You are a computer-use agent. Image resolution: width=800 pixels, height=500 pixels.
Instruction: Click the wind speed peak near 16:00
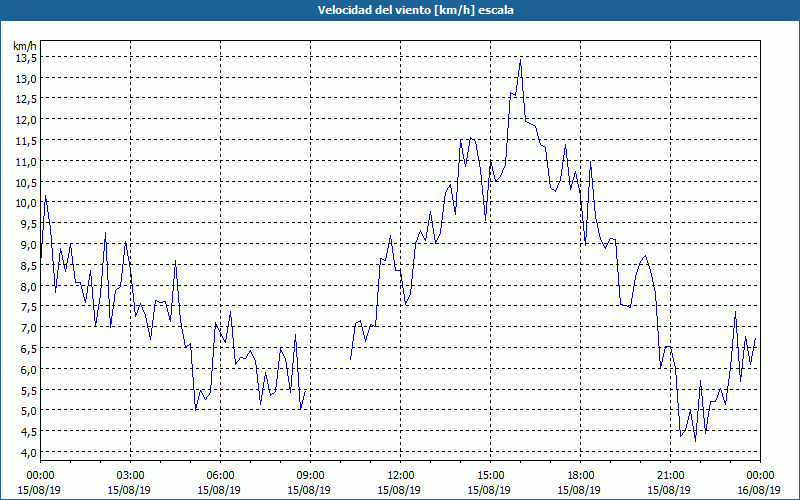(x=520, y=60)
